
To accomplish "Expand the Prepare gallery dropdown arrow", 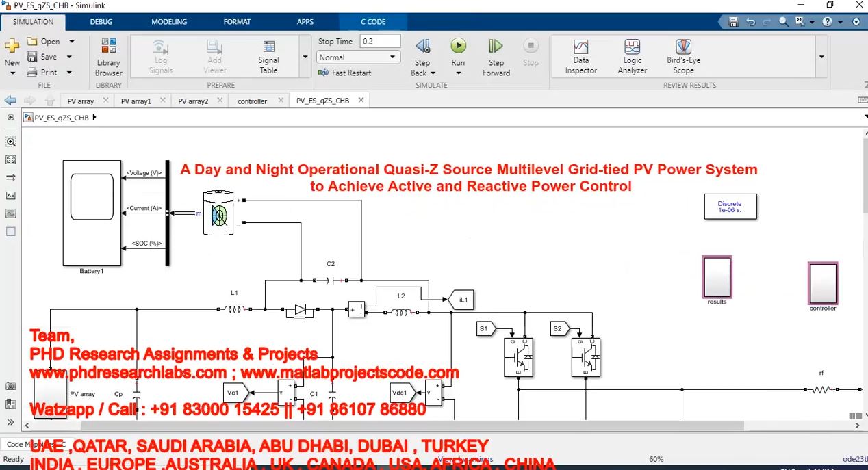I will coord(305,57).
